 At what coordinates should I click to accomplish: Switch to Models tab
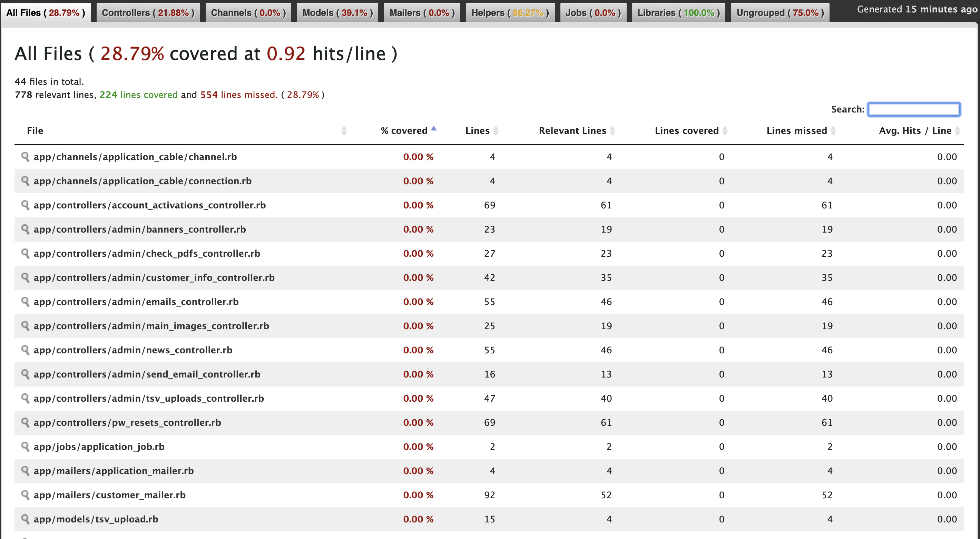337,12
